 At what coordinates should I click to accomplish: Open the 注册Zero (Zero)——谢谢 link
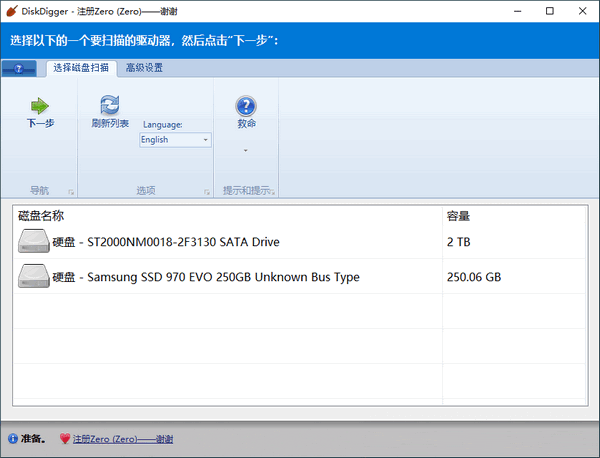(x=123, y=439)
